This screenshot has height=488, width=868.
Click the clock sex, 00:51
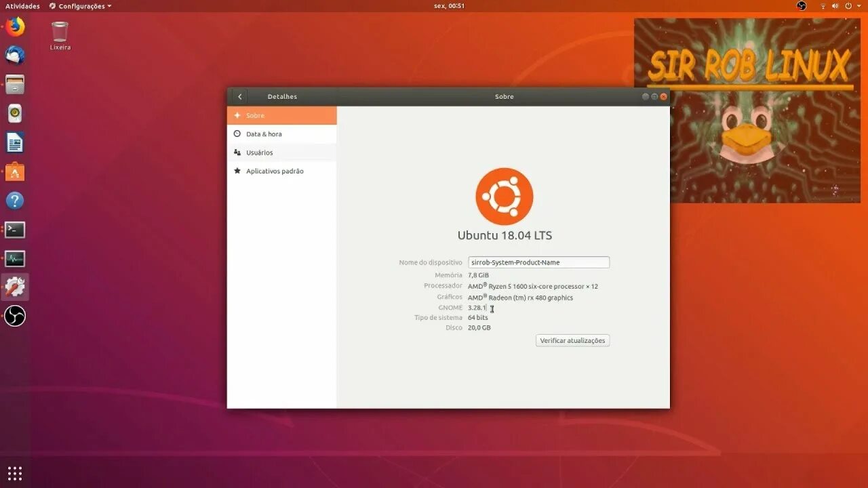click(449, 6)
